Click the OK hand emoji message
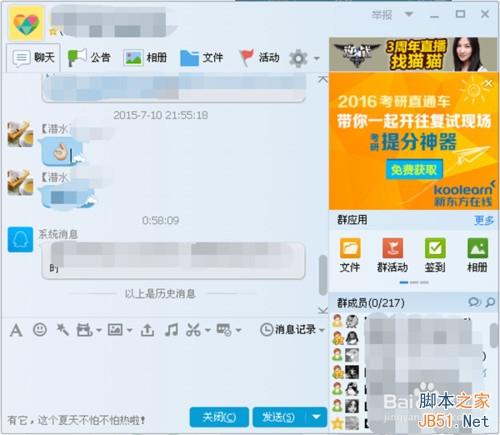This screenshot has height=435, width=500. (x=61, y=153)
